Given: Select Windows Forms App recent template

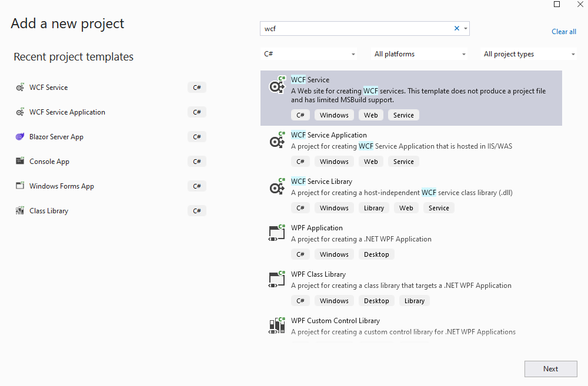Looking at the screenshot, I should click(x=62, y=186).
